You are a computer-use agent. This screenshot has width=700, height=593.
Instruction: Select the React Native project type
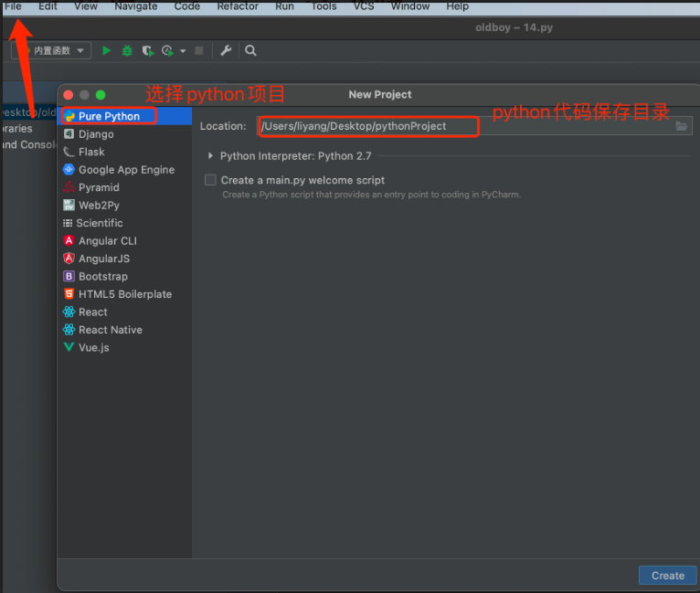tap(124, 330)
